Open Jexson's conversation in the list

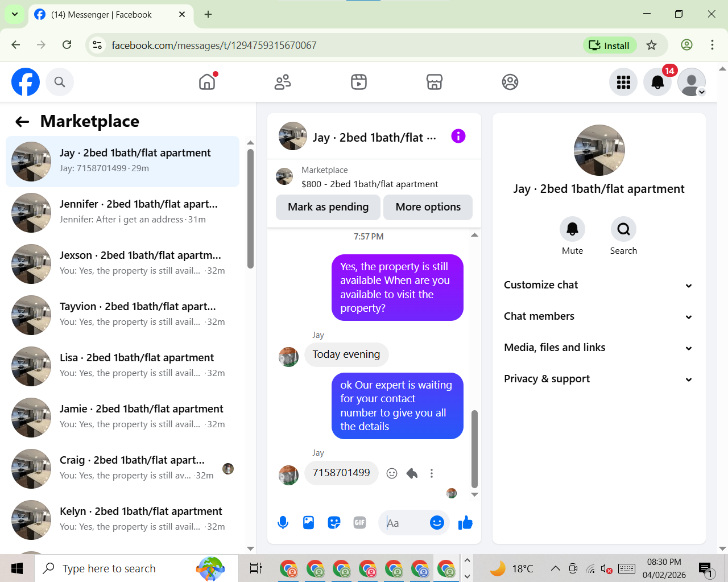(122, 264)
